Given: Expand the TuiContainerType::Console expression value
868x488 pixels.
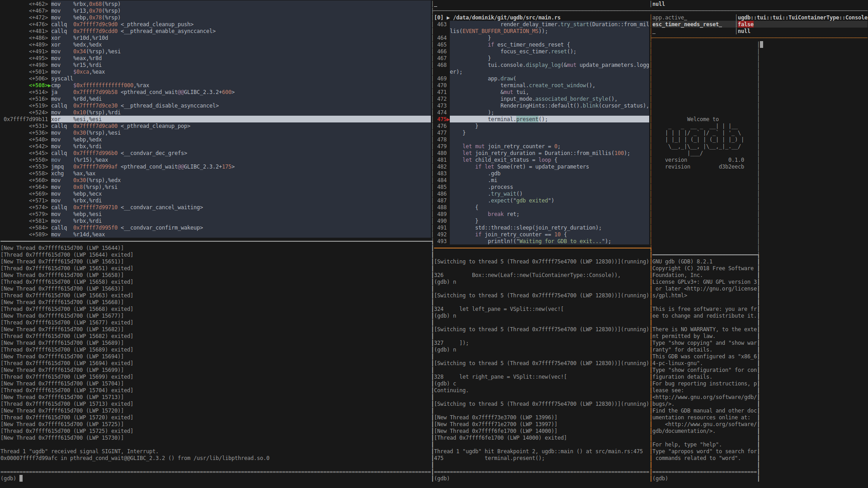Looking at the screenshot, I should coord(802,18).
